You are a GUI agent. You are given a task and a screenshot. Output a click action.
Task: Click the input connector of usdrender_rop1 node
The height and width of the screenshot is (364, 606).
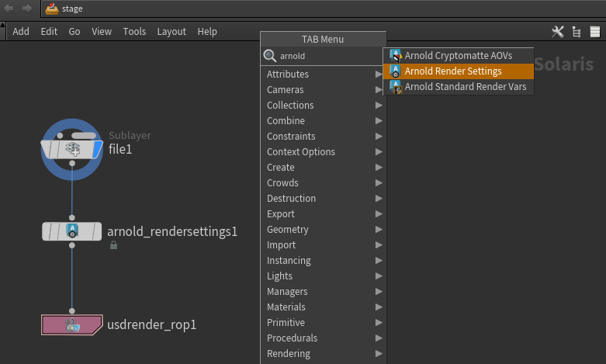(x=72, y=310)
